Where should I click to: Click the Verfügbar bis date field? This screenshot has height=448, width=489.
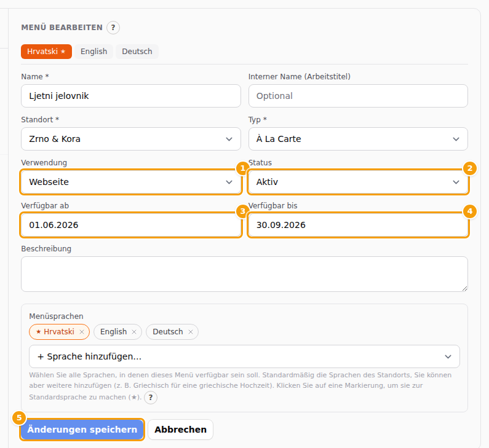pos(358,225)
